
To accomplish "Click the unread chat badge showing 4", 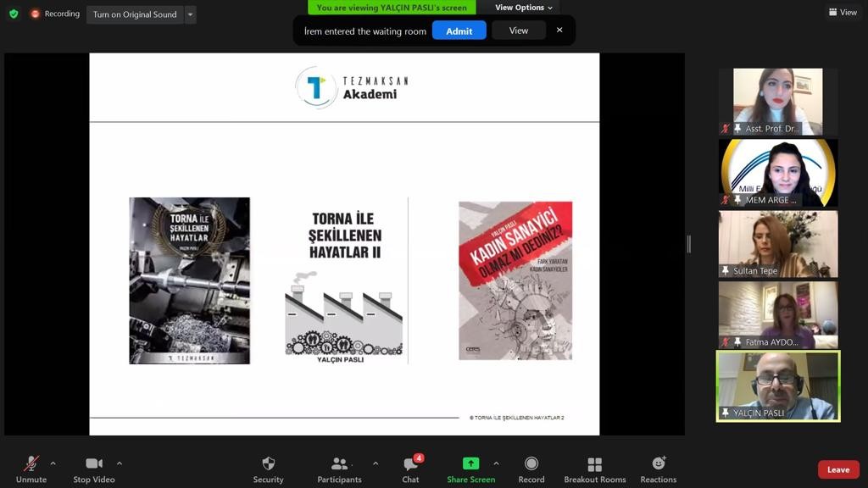I will point(419,458).
